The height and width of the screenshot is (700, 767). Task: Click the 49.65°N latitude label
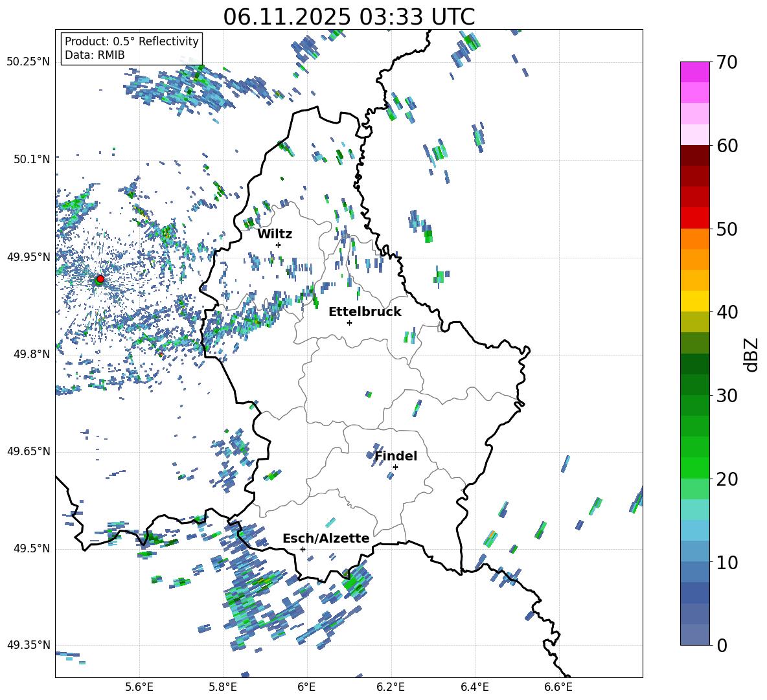[29, 451]
